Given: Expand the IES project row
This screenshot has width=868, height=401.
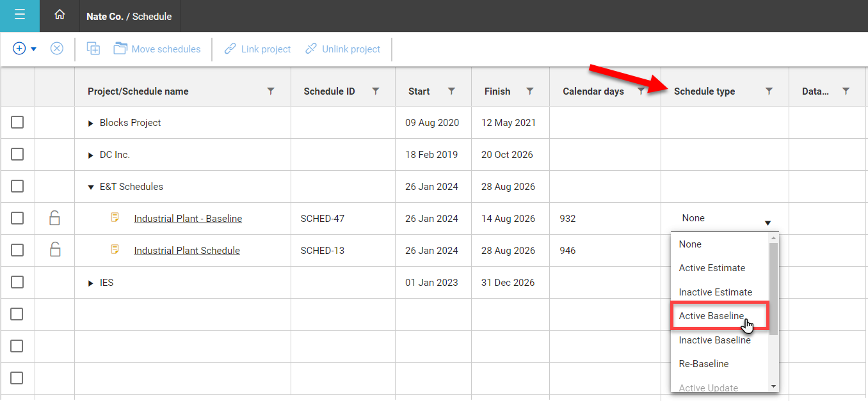Looking at the screenshot, I should (90, 282).
